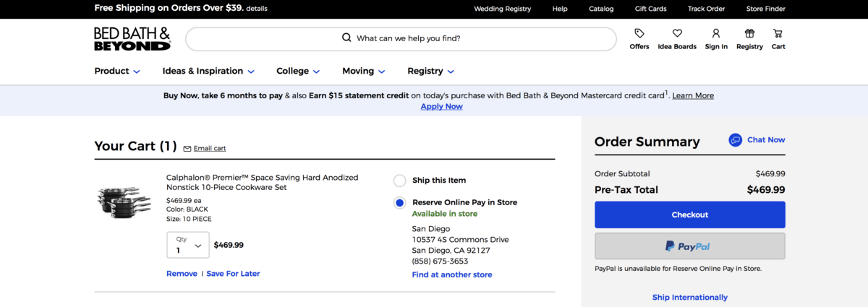
Task: Click the Bed Bath & Beyond logo
Action: click(x=132, y=39)
